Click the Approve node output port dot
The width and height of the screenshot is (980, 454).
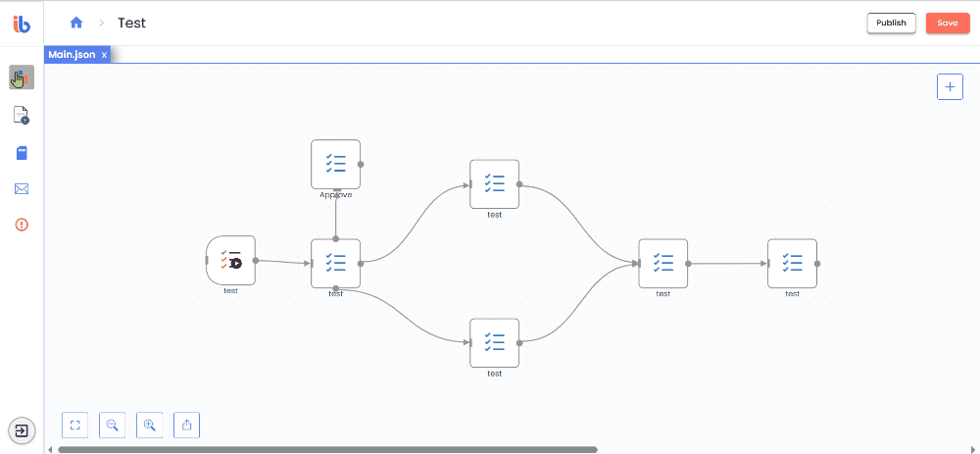tap(361, 165)
